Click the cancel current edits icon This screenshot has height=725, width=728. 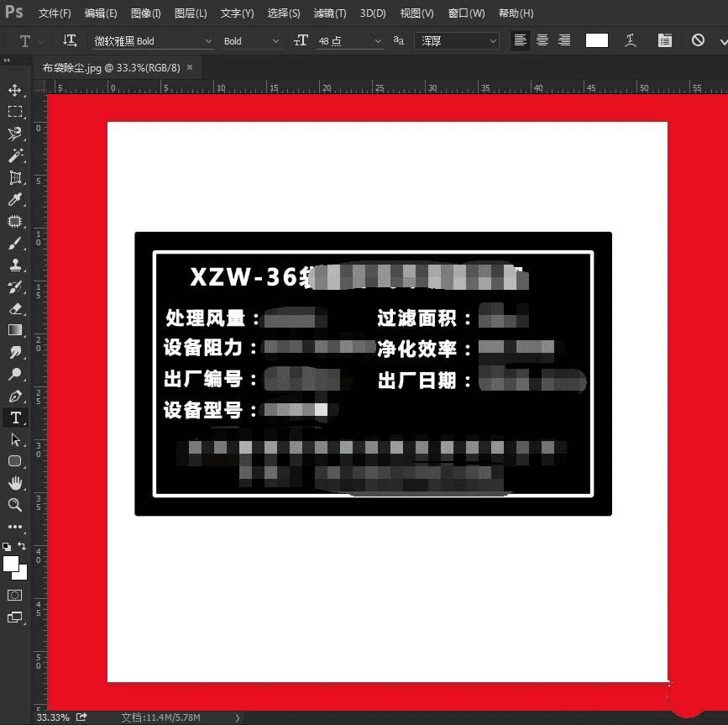pyautogui.click(x=698, y=40)
